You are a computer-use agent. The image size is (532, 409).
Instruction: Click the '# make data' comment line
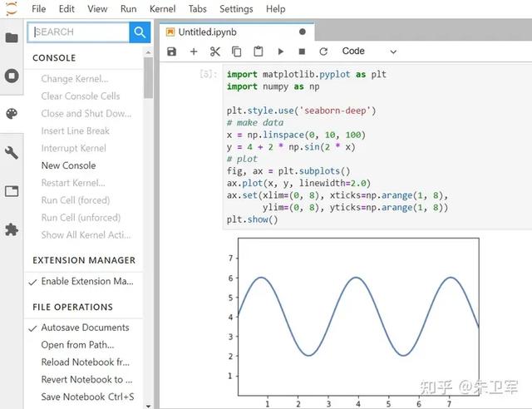(255, 122)
